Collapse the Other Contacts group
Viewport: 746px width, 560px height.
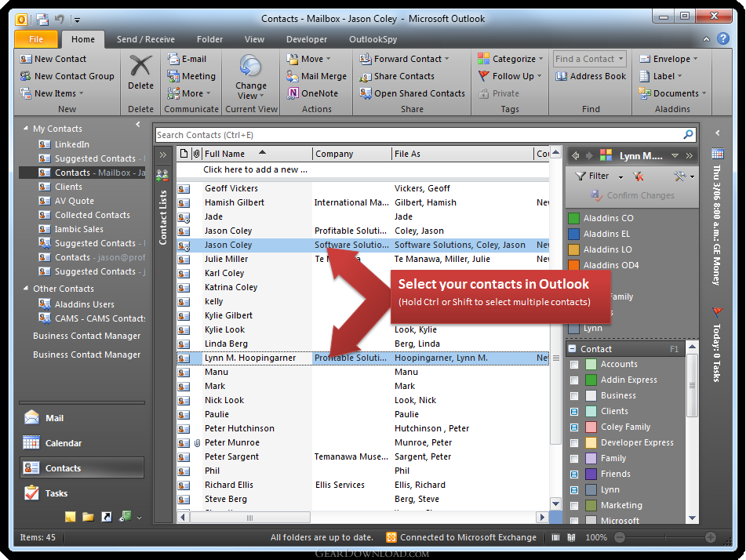pos(26,289)
